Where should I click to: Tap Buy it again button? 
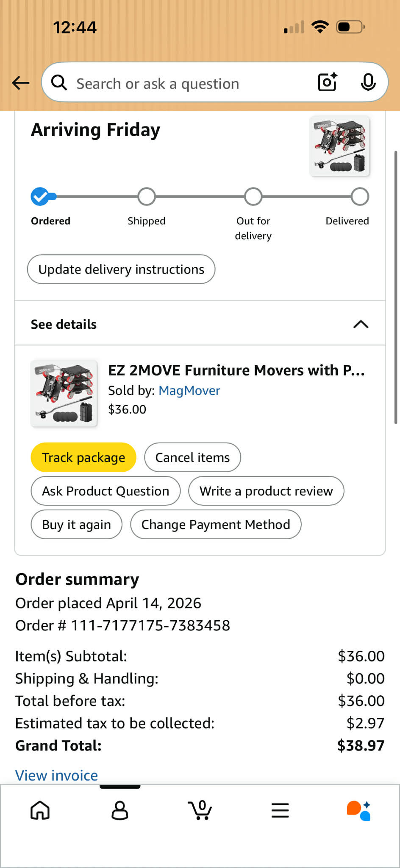coord(76,524)
